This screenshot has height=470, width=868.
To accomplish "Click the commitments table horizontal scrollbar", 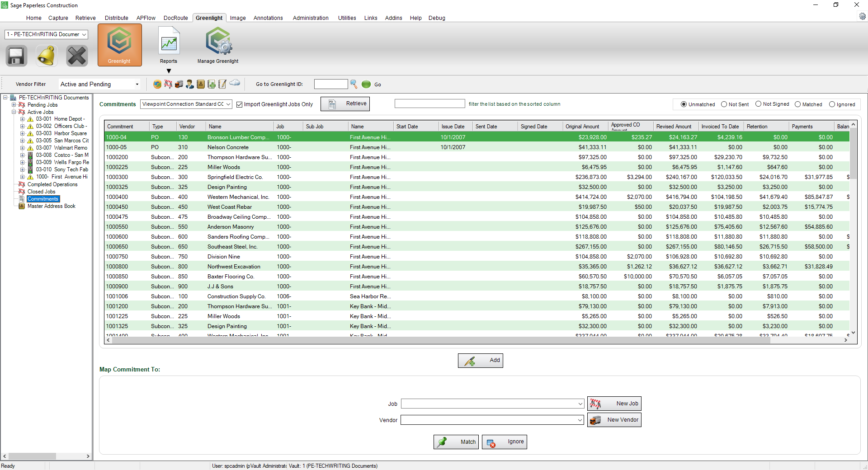I will tap(441, 340).
